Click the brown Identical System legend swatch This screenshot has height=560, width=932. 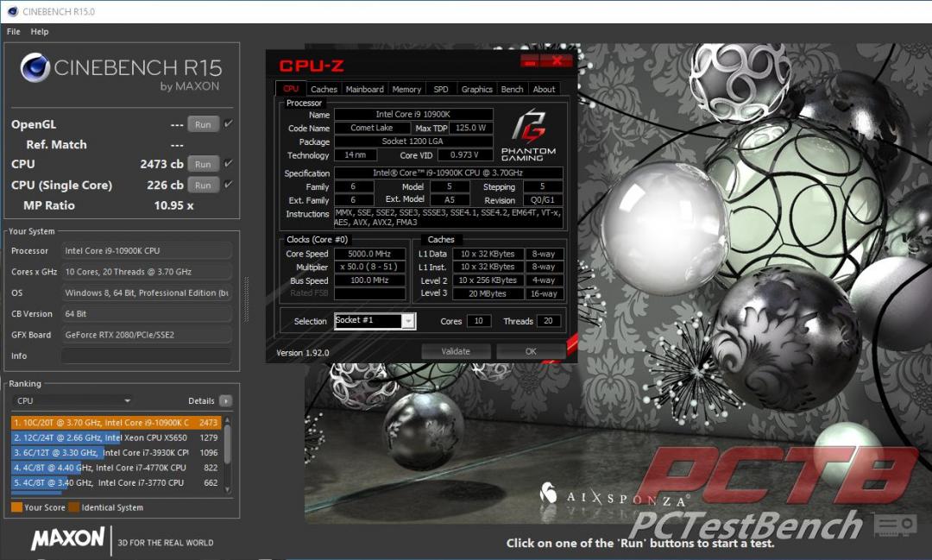(73, 507)
